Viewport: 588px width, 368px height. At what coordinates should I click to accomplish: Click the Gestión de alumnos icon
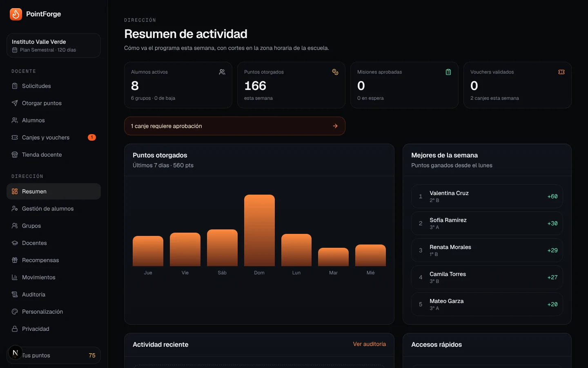(x=15, y=209)
